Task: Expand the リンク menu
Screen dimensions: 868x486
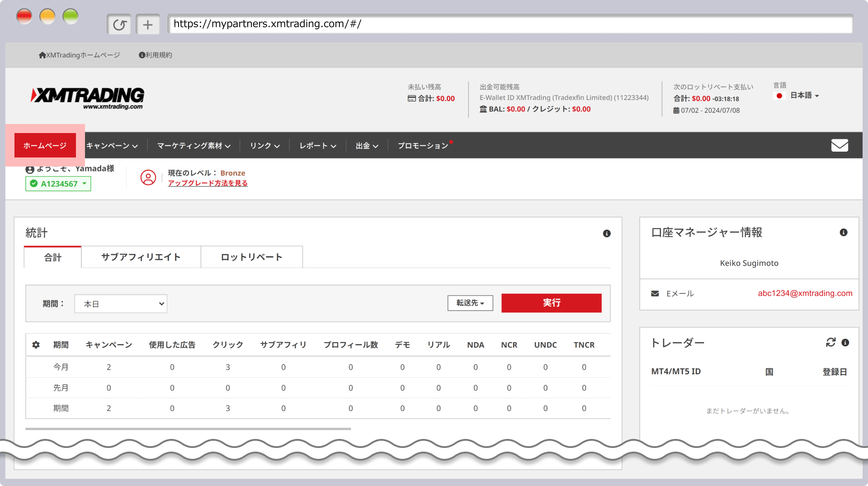Action: coord(265,146)
